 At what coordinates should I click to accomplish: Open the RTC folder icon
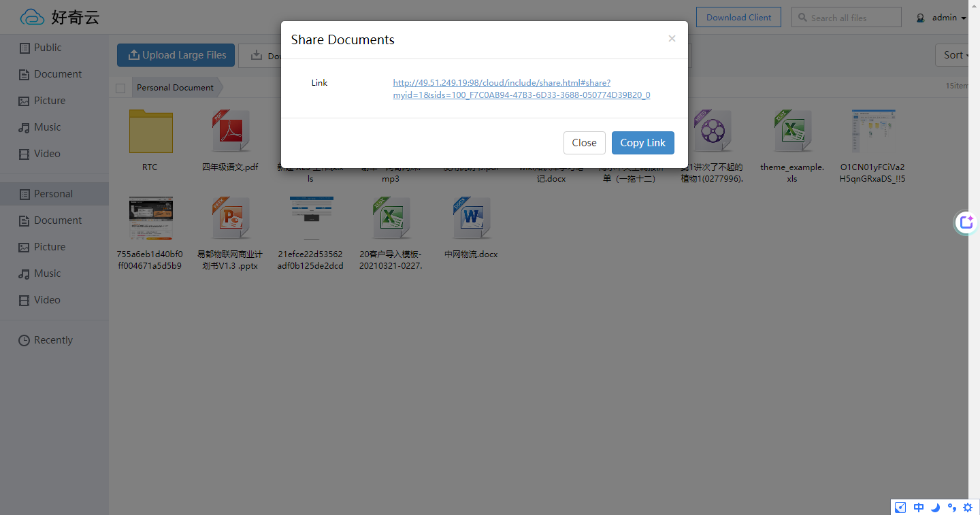pos(150,131)
